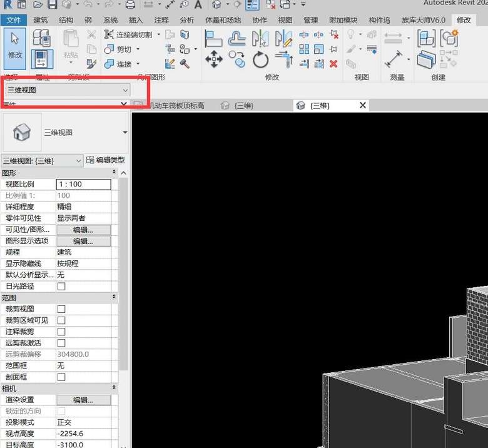Enable the 裁剪视图 checkbox
Viewport: 488px width, 448px height.
click(x=61, y=309)
